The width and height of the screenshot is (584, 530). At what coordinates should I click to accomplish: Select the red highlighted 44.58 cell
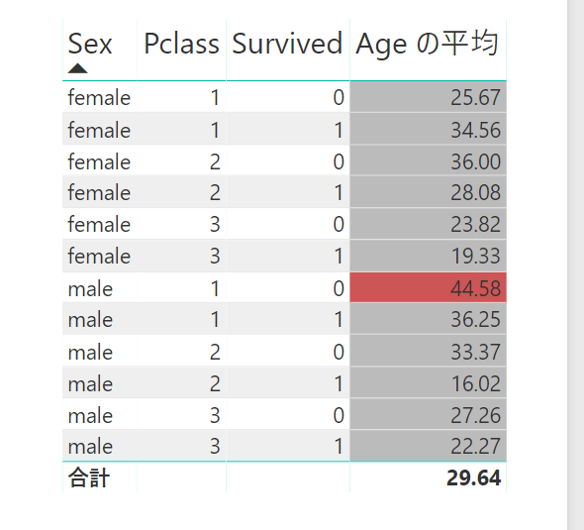(x=428, y=288)
